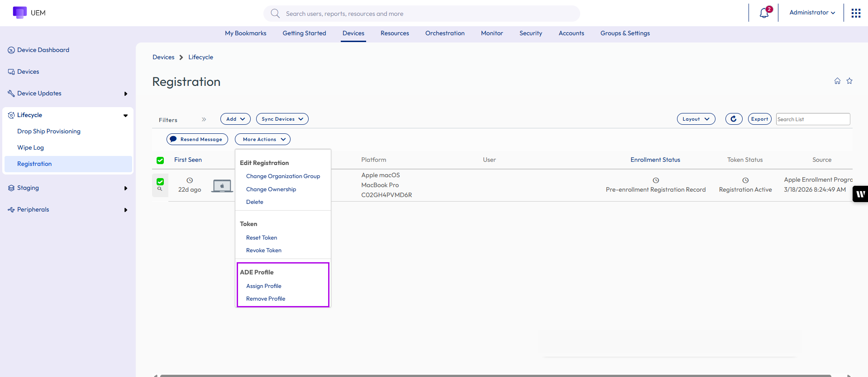Open Drop Ship Provisioning link

click(49, 132)
